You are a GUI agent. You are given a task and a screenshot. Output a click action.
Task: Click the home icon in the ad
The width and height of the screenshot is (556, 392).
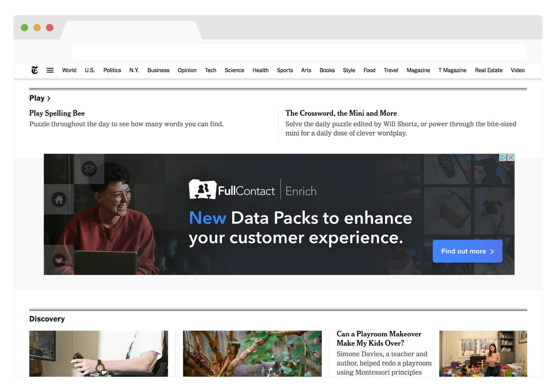(59, 200)
